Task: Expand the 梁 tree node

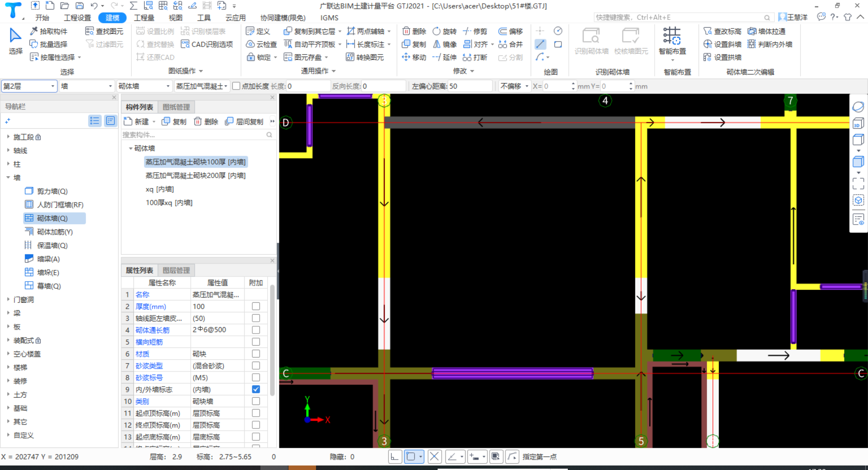Action: [8, 313]
